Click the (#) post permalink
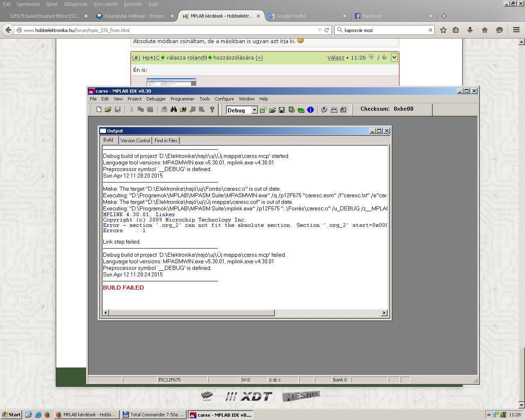525x420 pixels. pyautogui.click(x=136, y=58)
